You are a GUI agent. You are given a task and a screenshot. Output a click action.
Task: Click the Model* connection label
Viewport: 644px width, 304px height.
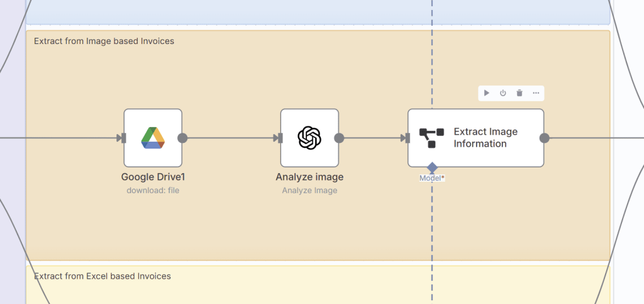(x=432, y=178)
